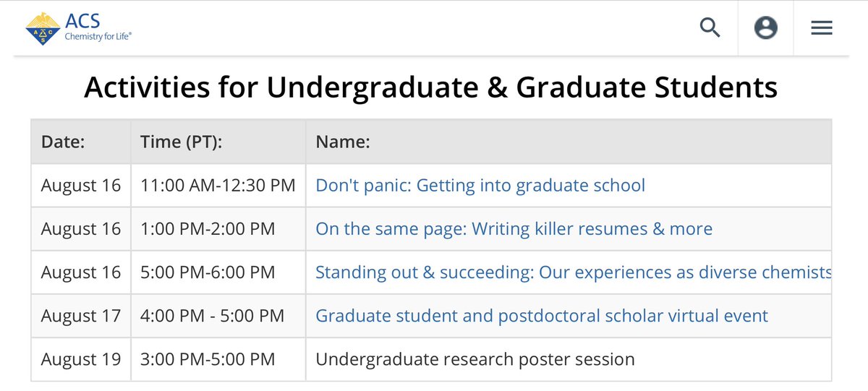
Task: Select the August 17 date cell
Action: tap(81, 316)
